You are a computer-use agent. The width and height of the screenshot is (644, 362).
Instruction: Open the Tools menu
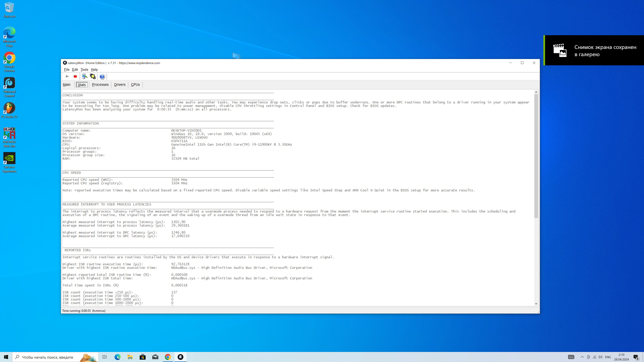pyautogui.click(x=84, y=70)
